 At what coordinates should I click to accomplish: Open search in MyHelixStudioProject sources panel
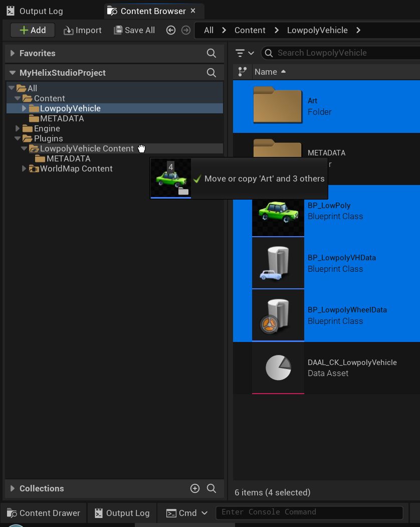212,73
